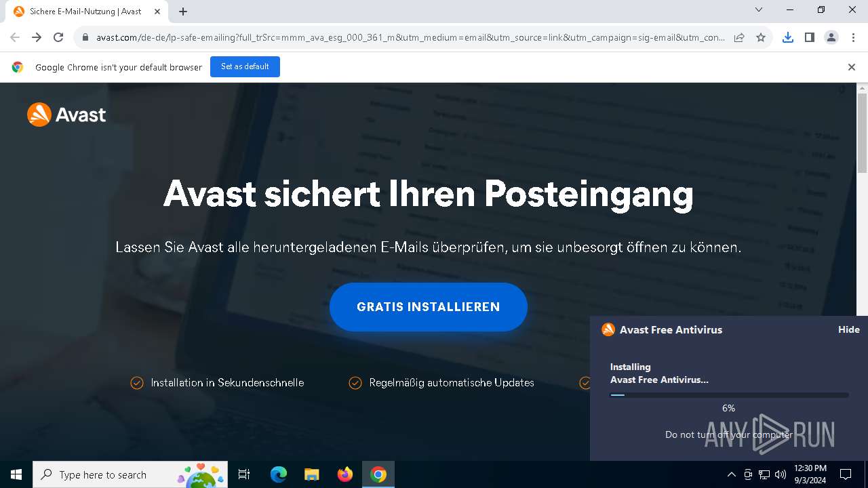Open network settings tray icon

pyautogui.click(x=764, y=474)
